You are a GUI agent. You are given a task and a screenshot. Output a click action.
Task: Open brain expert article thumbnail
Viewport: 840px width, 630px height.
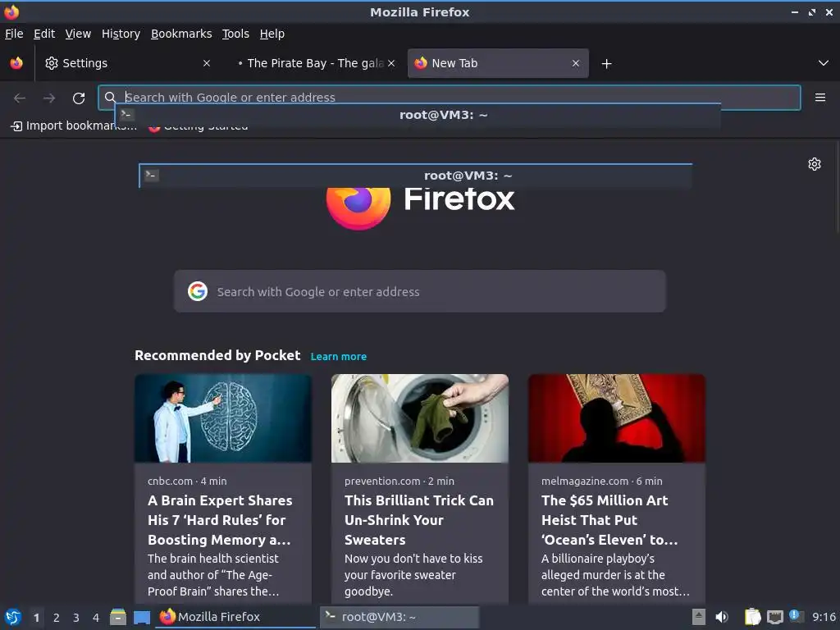coord(223,418)
